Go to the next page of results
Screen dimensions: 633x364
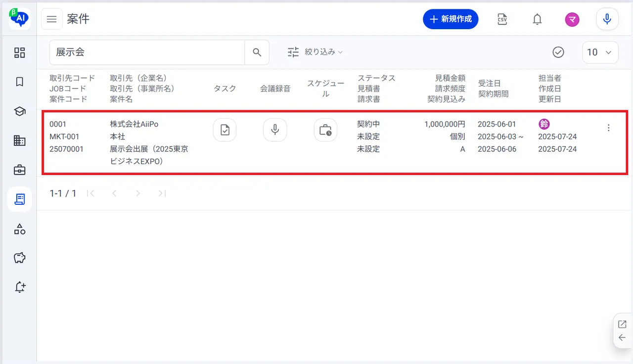(x=138, y=193)
